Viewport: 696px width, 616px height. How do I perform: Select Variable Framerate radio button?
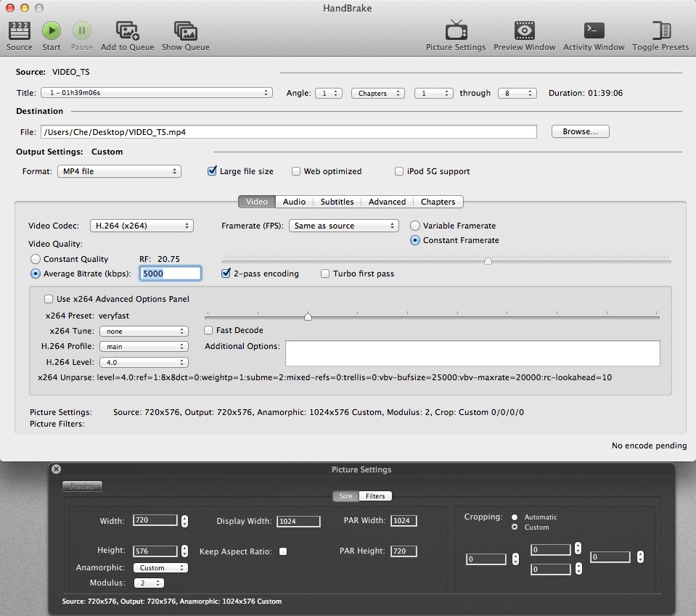coord(415,226)
